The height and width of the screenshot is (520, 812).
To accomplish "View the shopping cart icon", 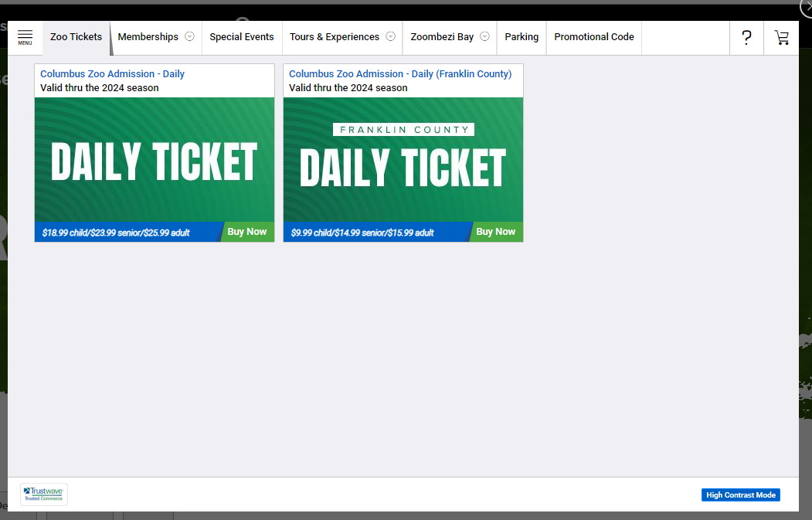I will tap(781, 37).
